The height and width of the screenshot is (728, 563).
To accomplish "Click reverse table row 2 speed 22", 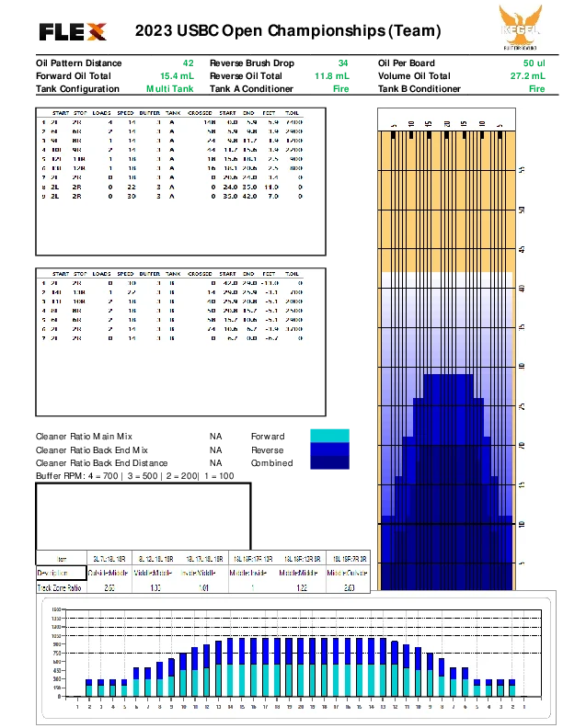I will [132, 292].
